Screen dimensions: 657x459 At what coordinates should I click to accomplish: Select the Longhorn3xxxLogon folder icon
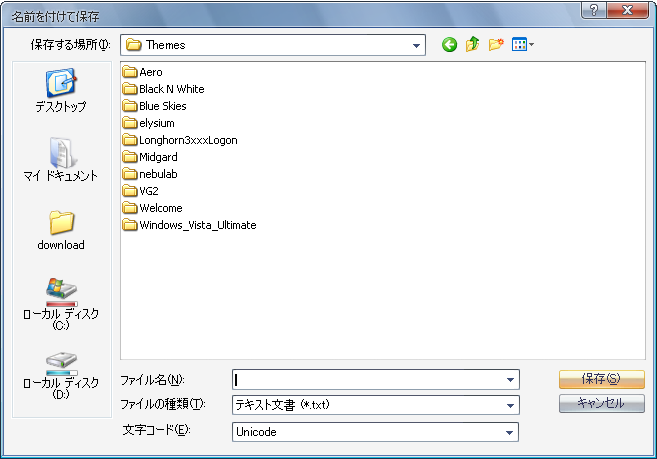click(x=130, y=140)
